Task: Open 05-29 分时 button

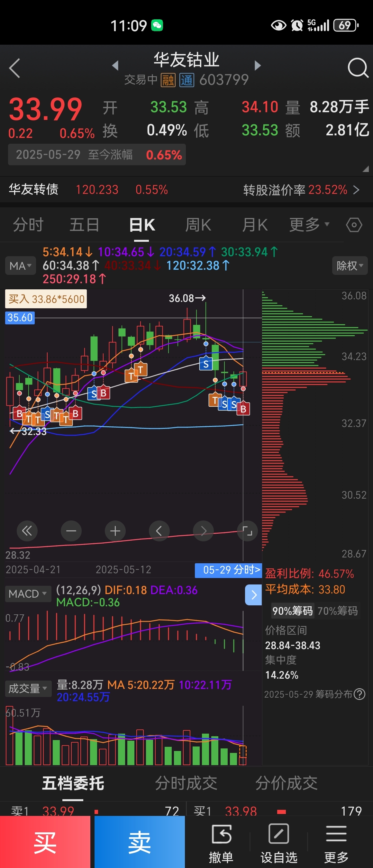Action: click(x=228, y=570)
